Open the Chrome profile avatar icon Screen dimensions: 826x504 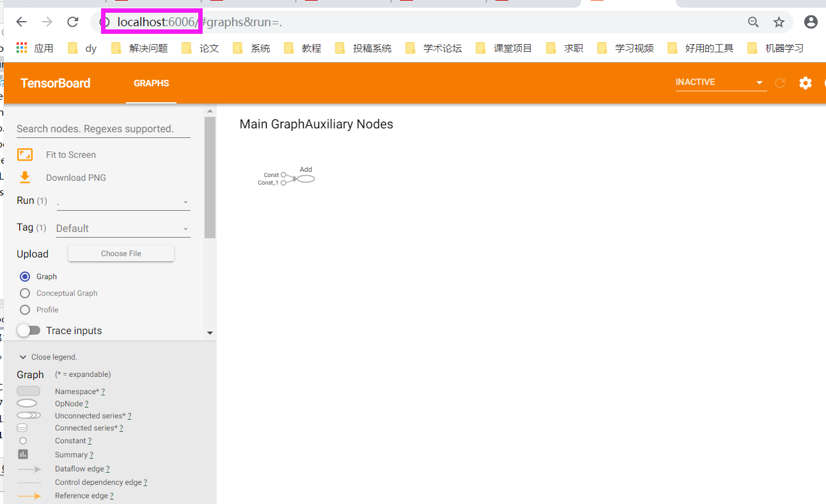point(811,22)
